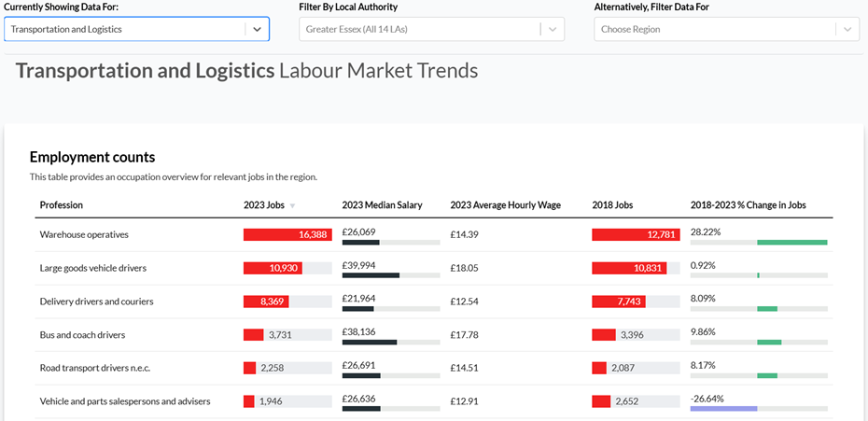Click the purple -26.64% change bar
Viewport: 868px width, 421px height.
(x=723, y=408)
